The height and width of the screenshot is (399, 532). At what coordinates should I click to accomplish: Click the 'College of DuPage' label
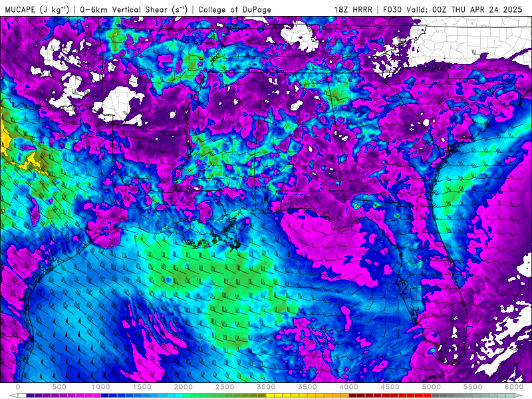click(235, 9)
